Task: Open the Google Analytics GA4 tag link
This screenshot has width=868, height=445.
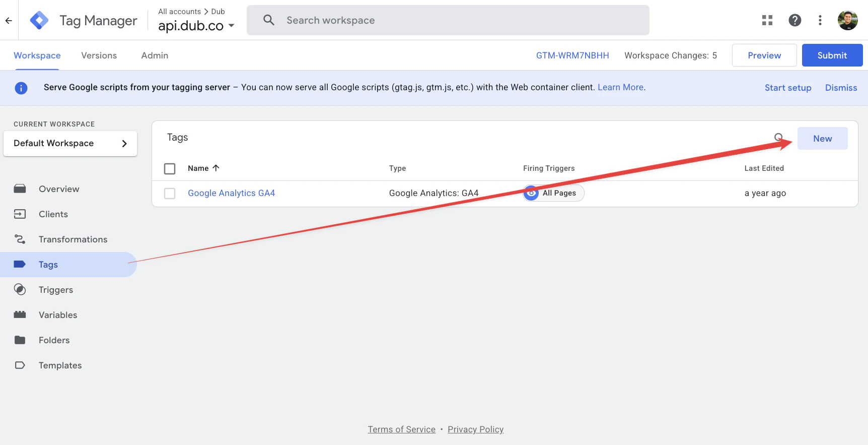Action: (232, 193)
